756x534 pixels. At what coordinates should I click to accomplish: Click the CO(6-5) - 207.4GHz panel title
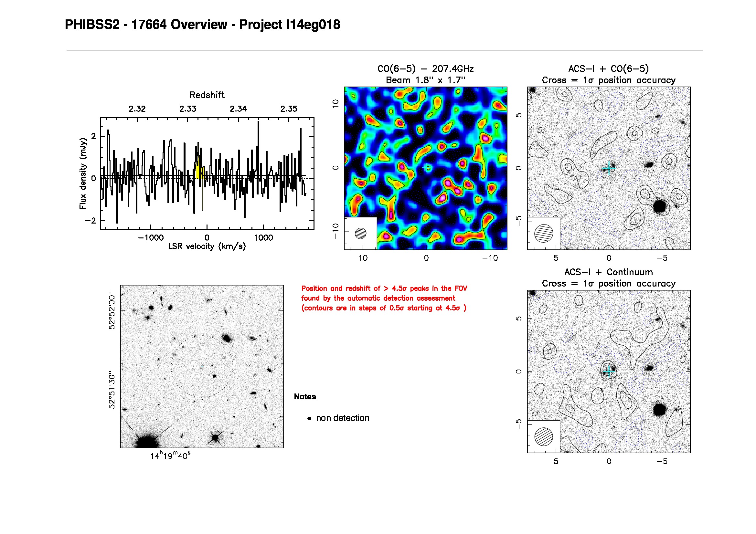tap(425, 69)
